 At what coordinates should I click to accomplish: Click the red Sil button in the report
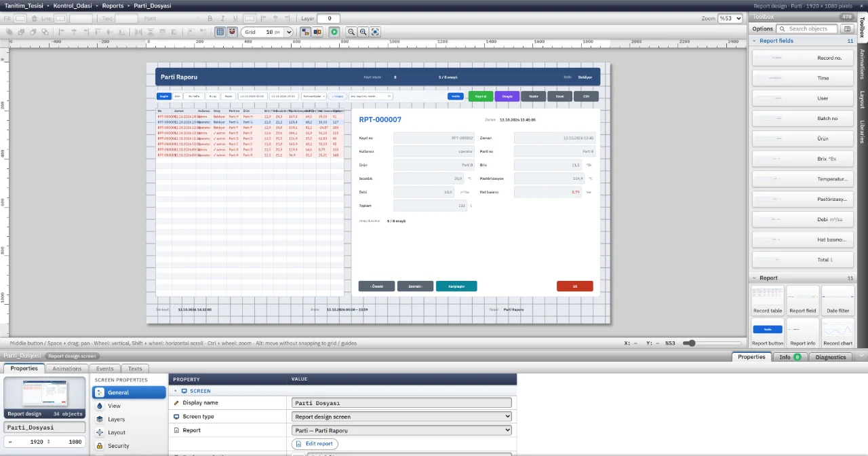574,286
